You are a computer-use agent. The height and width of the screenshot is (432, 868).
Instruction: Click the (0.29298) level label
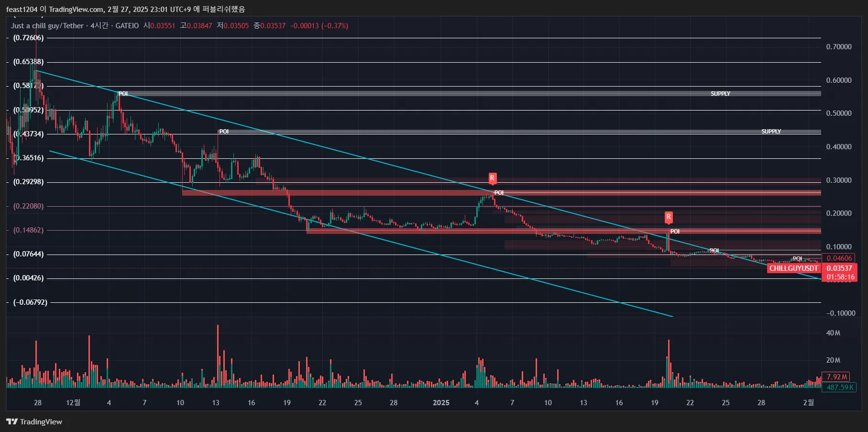point(28,182)
